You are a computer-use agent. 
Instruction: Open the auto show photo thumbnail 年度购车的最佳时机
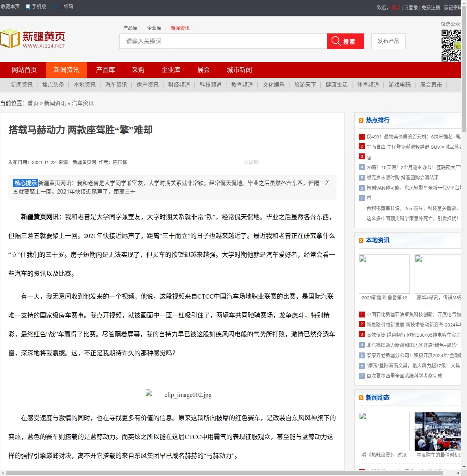tap(438, 431)
